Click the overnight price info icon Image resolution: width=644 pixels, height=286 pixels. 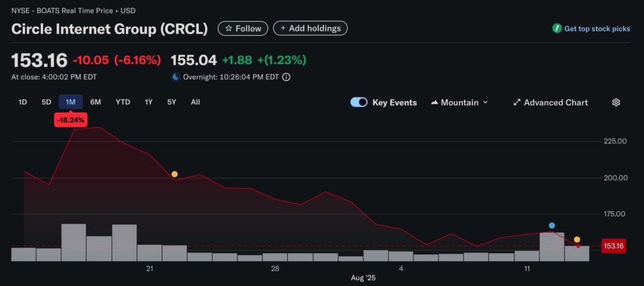287,77
